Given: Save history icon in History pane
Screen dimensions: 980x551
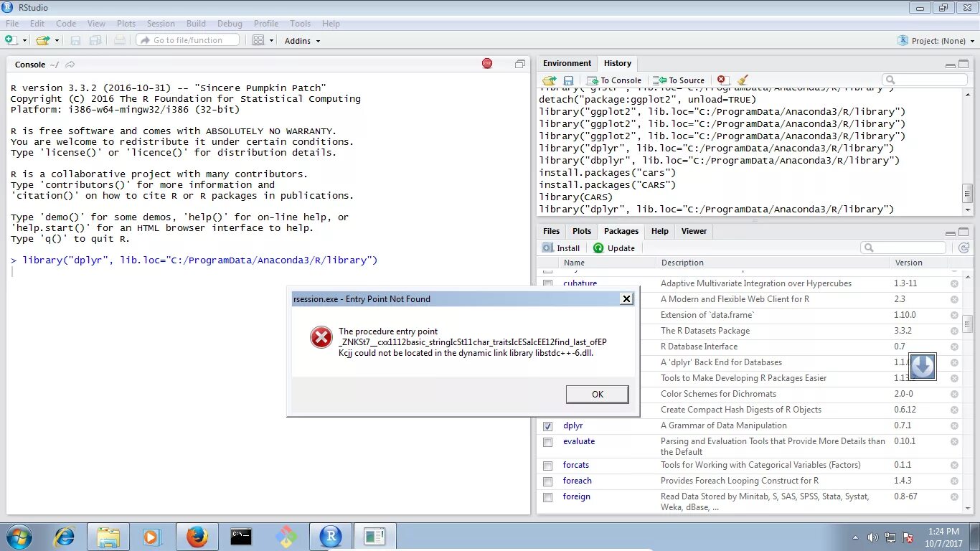Looking at the screenshot, I should (568, 80).
